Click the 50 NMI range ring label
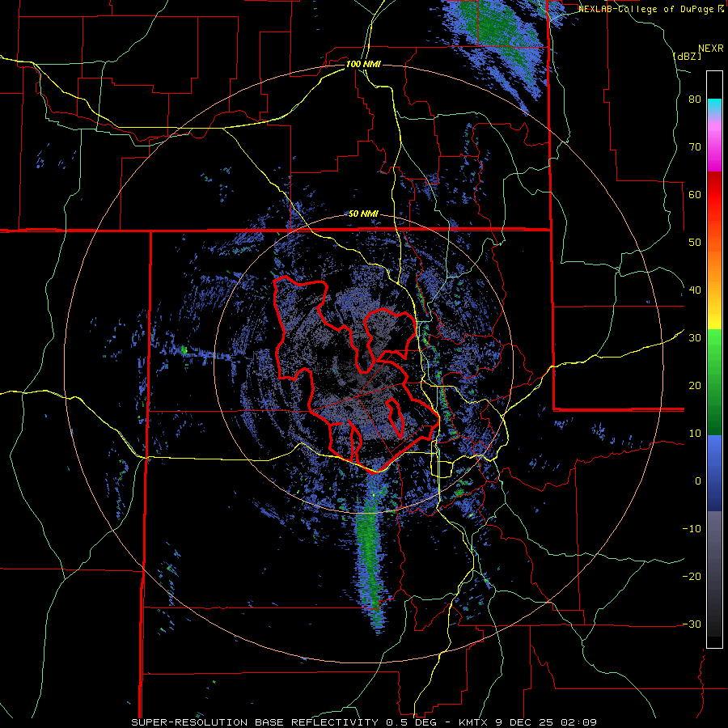 pyautogui.click(x=363, y=214)
